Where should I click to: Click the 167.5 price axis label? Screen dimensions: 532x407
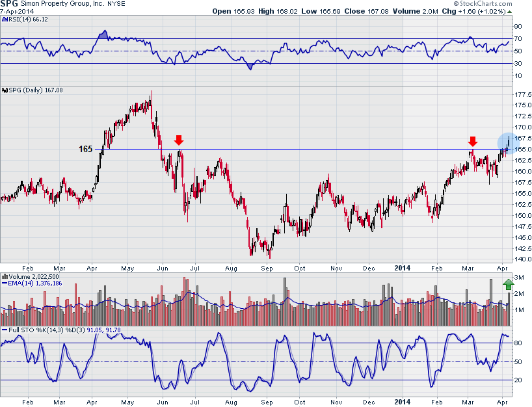tap(523, 138)
